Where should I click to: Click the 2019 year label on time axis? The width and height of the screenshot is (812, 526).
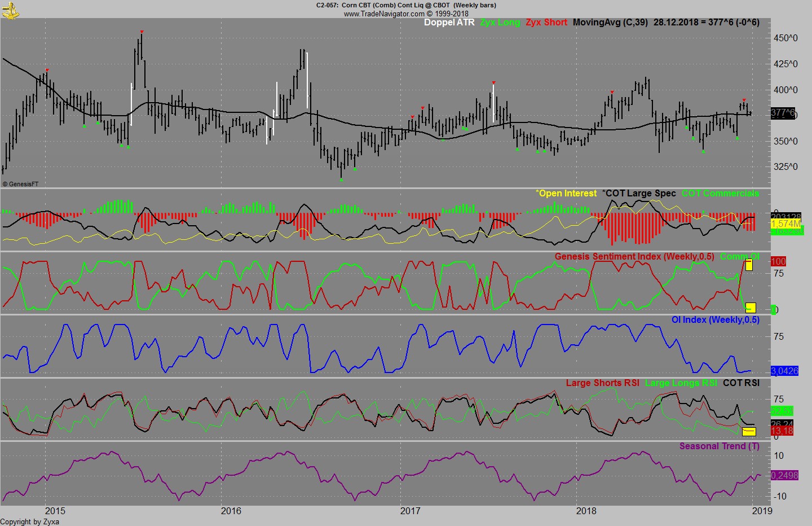(x=762, y=511)
